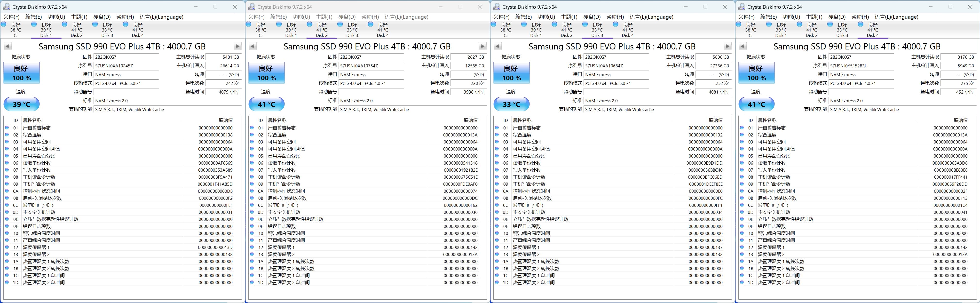Click the blue dot beside 温度传感器 1
This screenshot has height=303, width=980.
point(7,247)
